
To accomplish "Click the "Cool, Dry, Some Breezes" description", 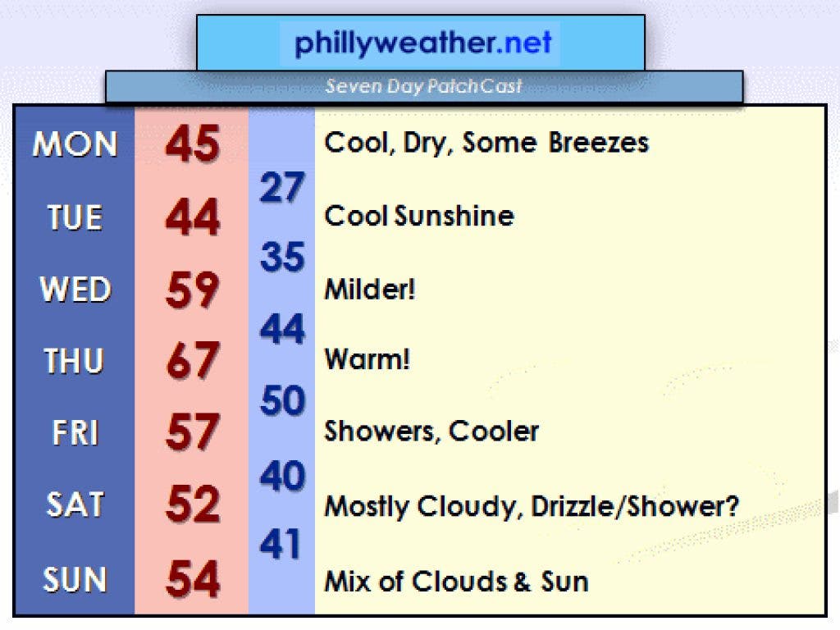I will click(486, 143).
